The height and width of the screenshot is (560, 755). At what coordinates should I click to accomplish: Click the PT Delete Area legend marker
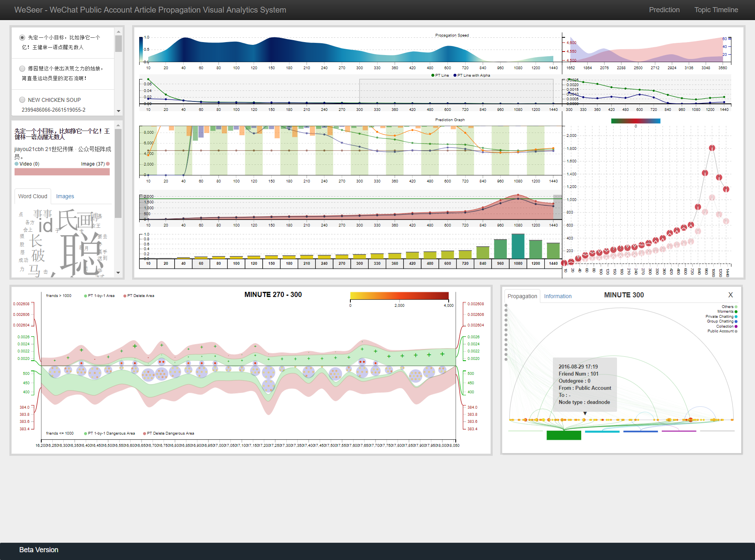(x=125, y=296)
